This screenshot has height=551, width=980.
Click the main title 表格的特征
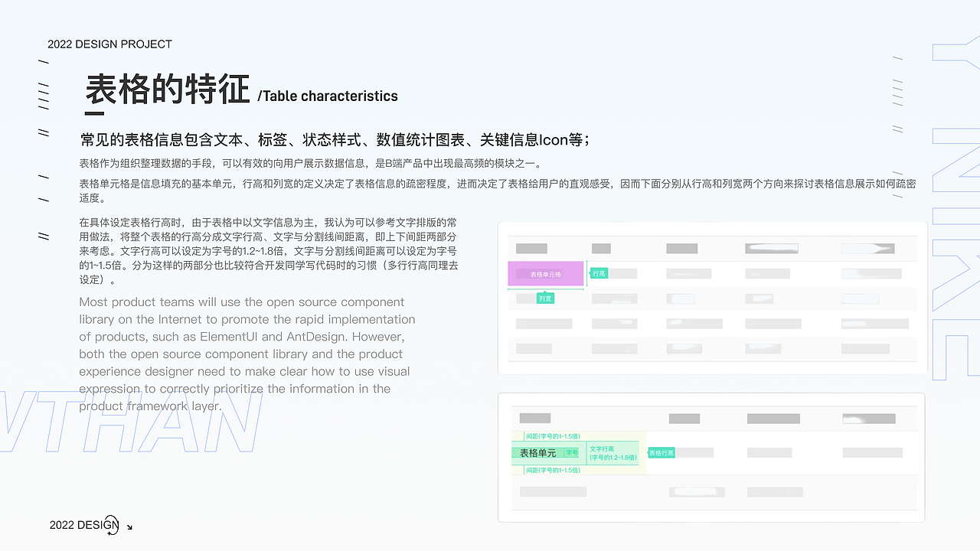click(x=168, y=89)
